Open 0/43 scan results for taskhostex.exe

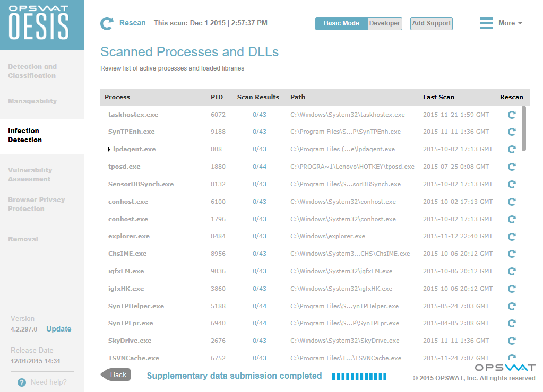(x=260, y=115)
